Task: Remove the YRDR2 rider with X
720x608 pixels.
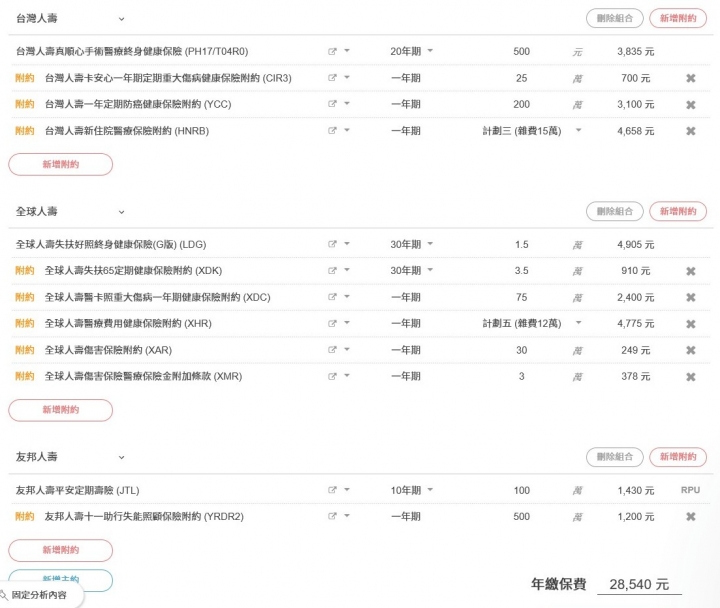Action: point(691,517)
